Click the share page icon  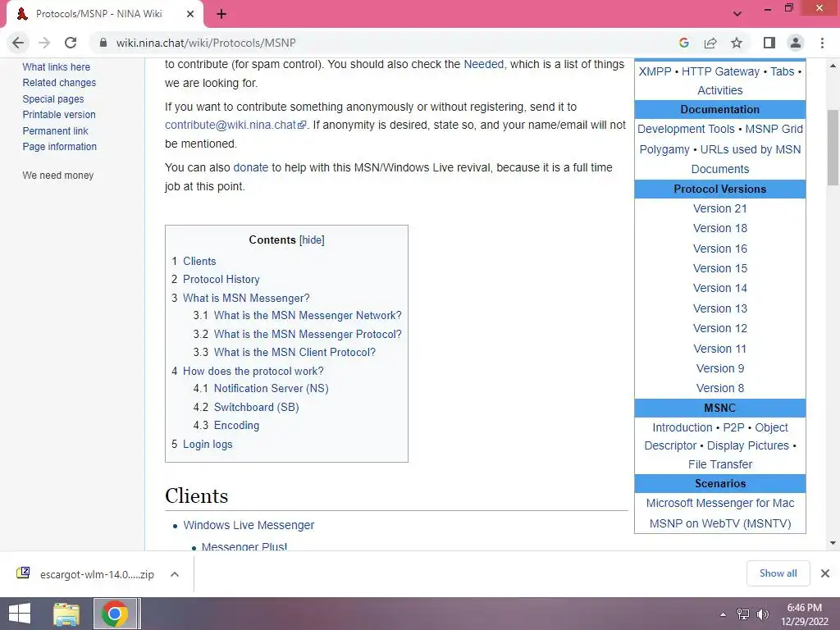click(x=710, y=43)
